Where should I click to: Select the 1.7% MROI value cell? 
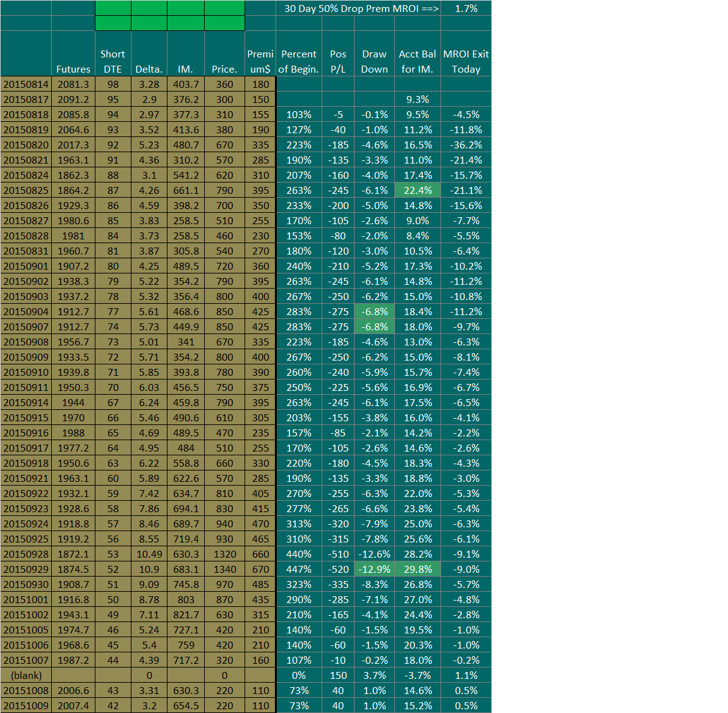[466, 8]
